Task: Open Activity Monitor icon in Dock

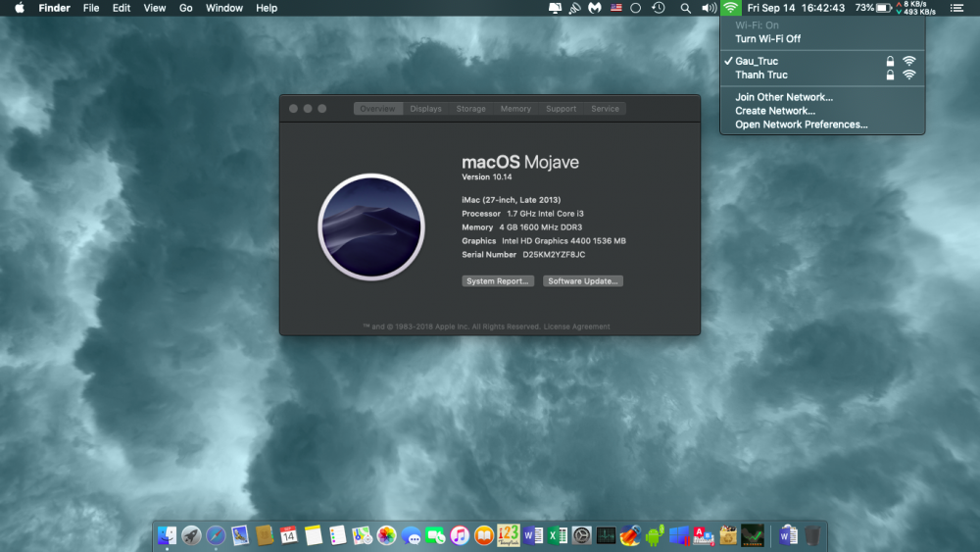Action: tap(606, 535)
